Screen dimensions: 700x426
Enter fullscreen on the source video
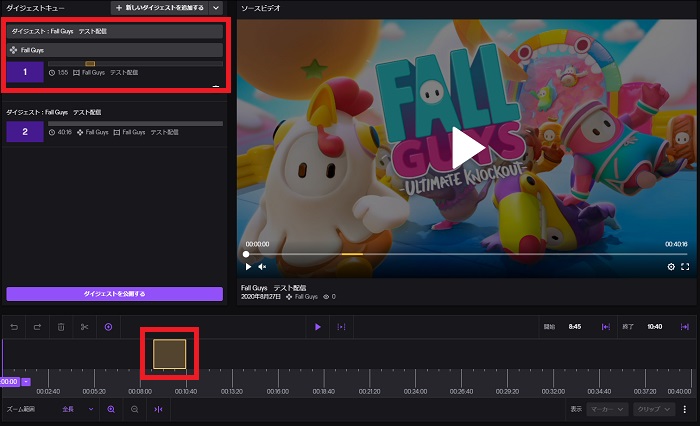tap(685, 267)
